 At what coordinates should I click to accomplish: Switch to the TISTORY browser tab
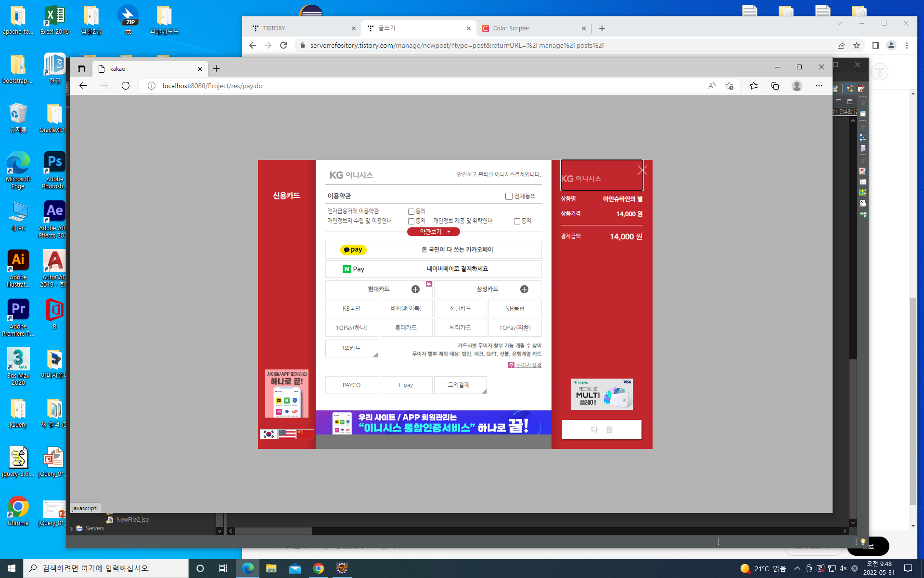(274, 28)
